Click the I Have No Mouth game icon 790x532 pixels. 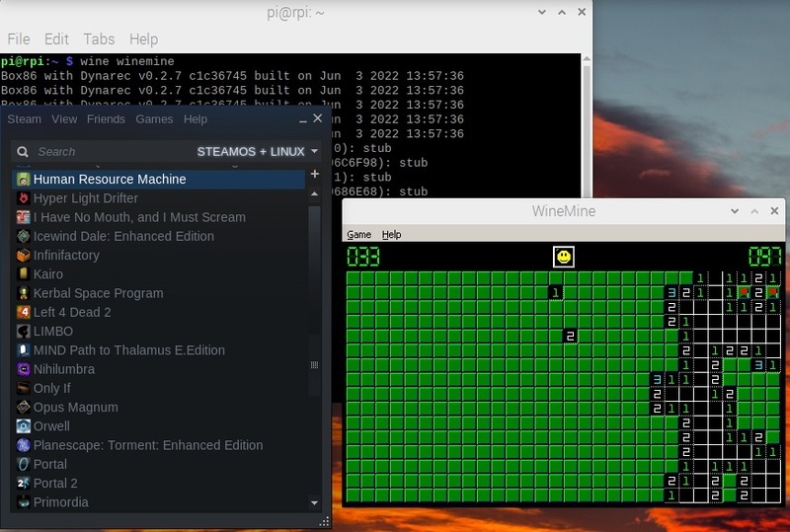[23, 217]
